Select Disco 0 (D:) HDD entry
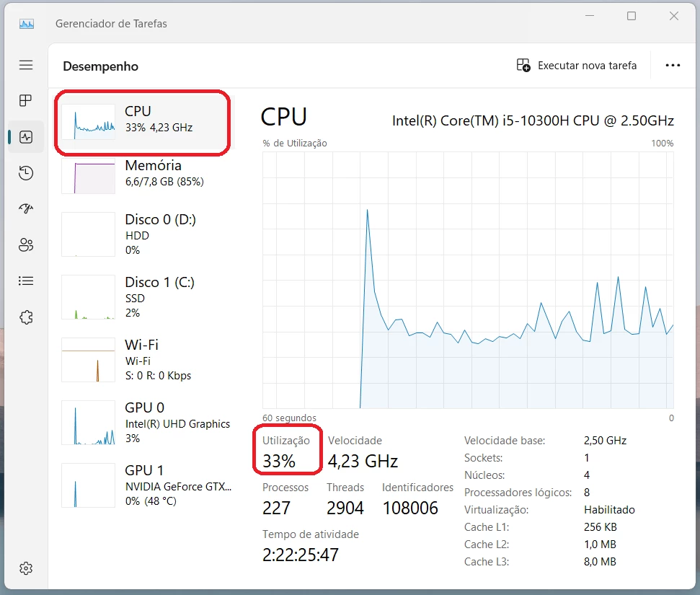 (x=146, y=234)
